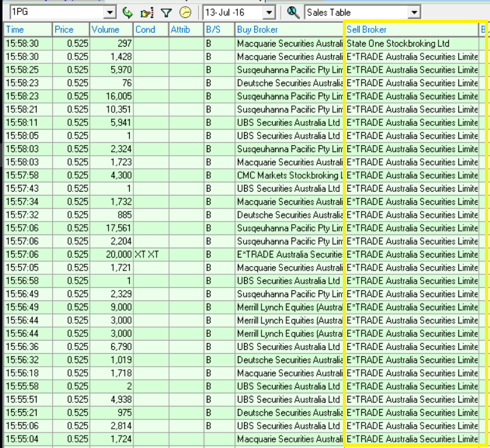490x448 pixels.
Task: Select volume cell 17,561
Action: pyautogui.click(x=111, y=228)
